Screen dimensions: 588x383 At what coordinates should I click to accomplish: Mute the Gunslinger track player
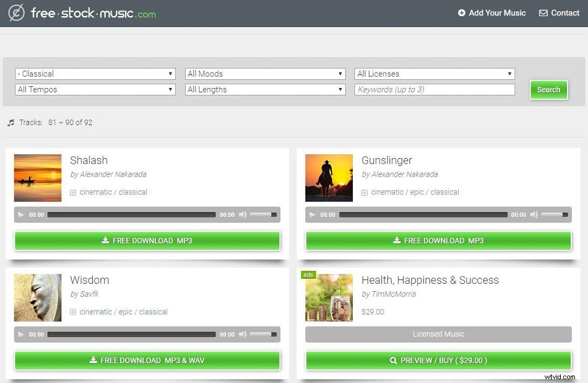534,214
